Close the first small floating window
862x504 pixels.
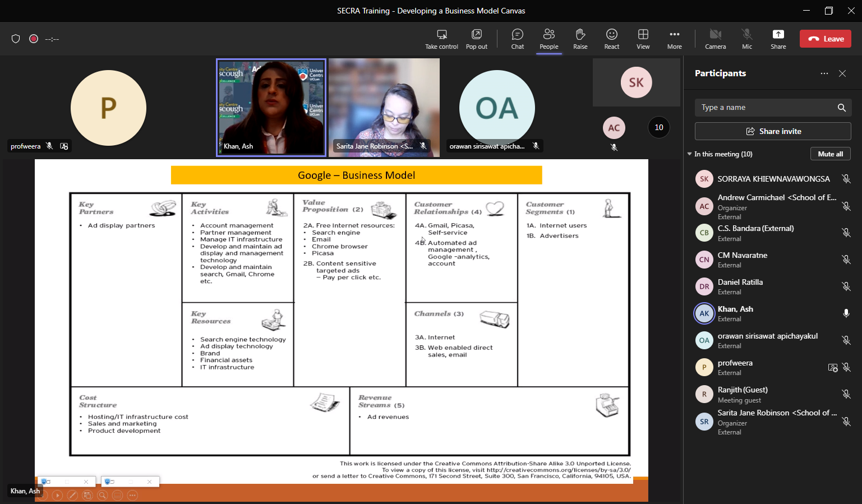coord(86,482)
